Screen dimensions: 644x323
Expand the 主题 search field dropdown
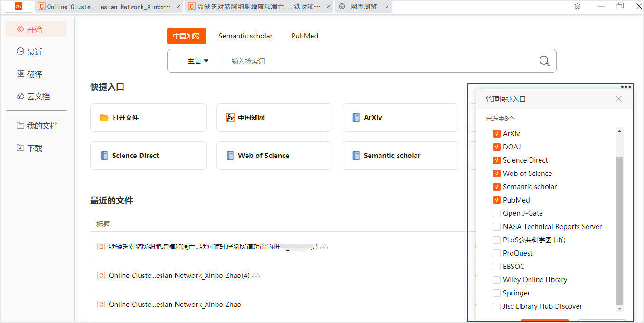198,61
